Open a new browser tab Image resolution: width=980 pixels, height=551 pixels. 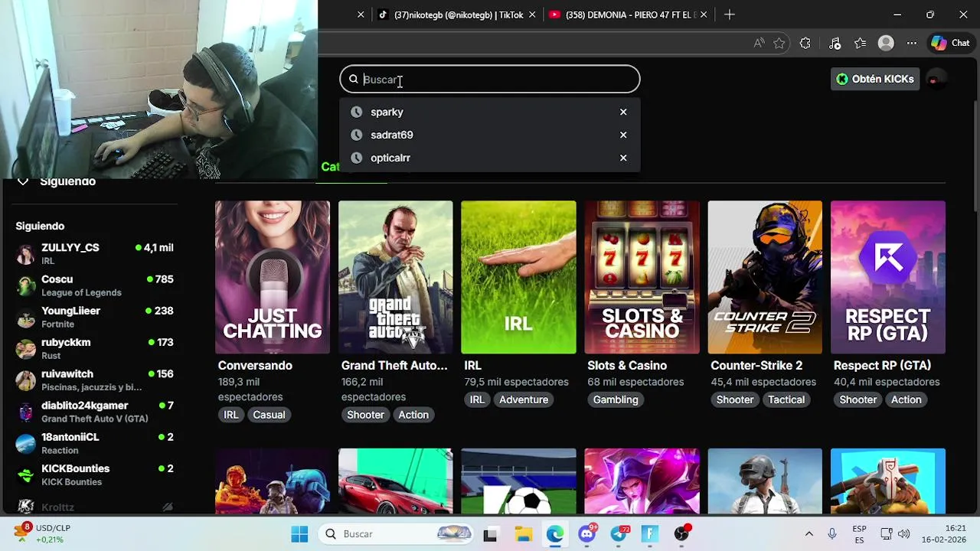[730, 15]
